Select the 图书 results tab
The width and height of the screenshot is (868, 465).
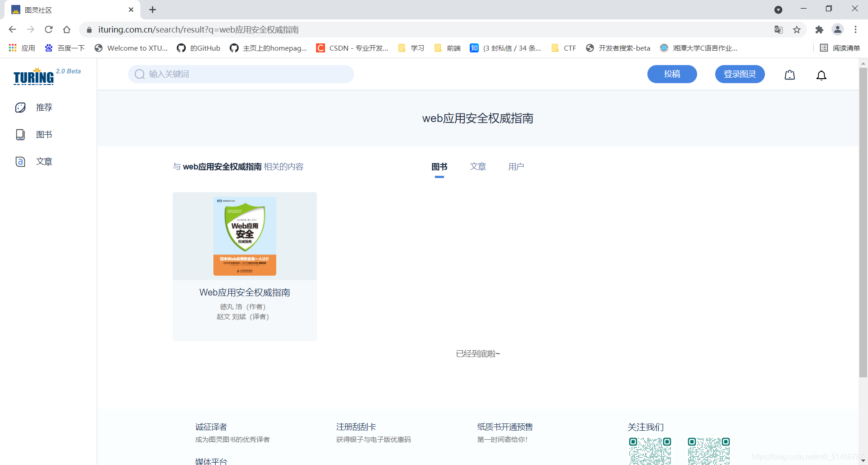click(x=439, y=167)
